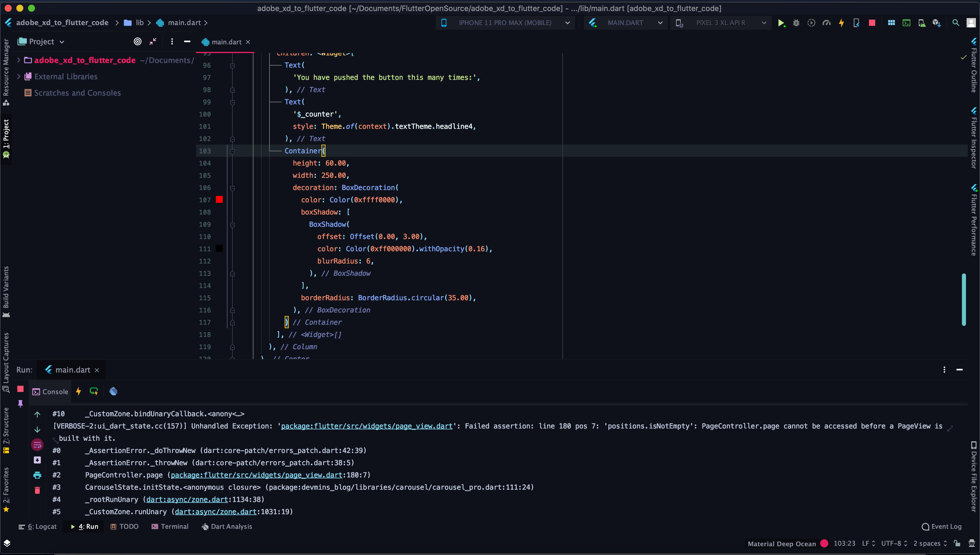Click the Debug bug icon

click(x=796, y=23)
